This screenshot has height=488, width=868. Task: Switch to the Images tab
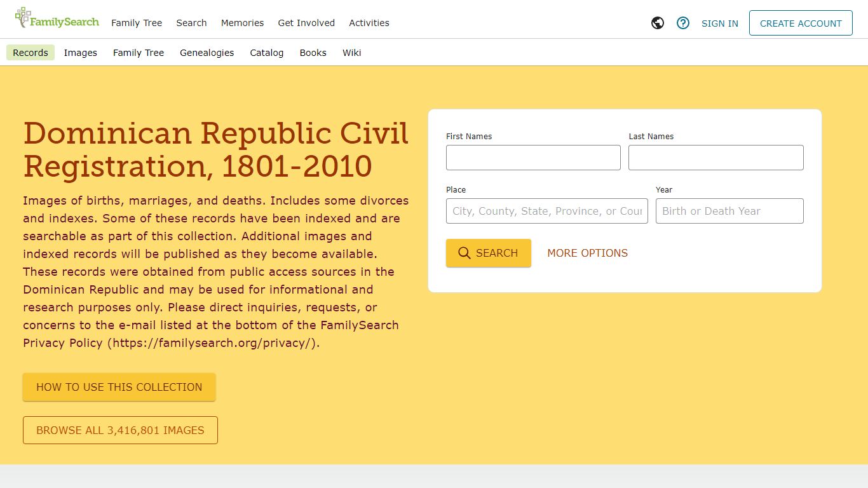pyautogui.click(x=81, y=53)
